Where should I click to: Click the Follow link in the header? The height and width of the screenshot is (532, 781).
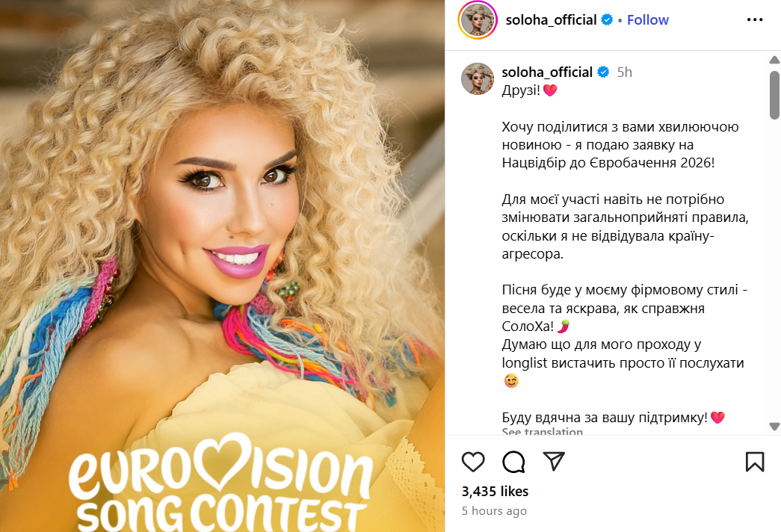[x=647, y=20]
